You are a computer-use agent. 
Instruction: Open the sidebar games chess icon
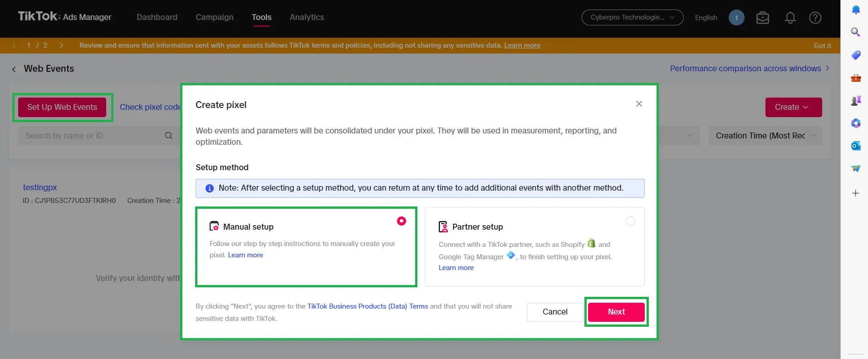[x=856, y=100]
